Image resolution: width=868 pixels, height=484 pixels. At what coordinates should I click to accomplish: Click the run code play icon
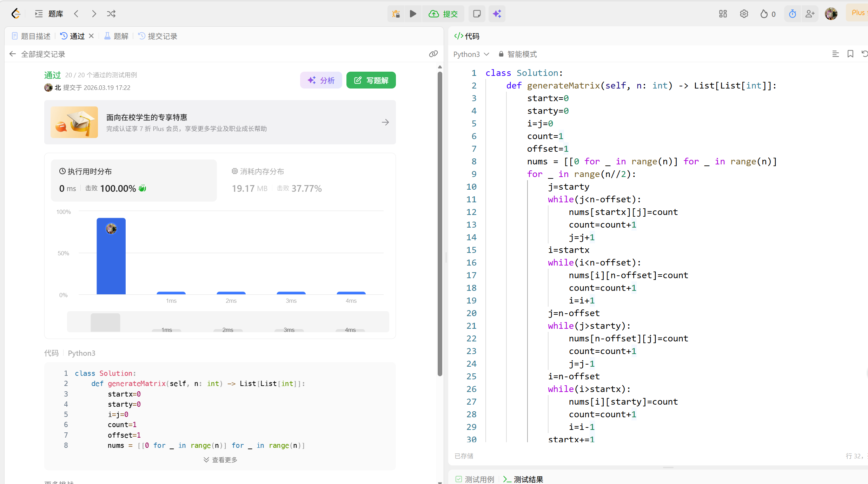pyautogui.click(x=413, y=14)
